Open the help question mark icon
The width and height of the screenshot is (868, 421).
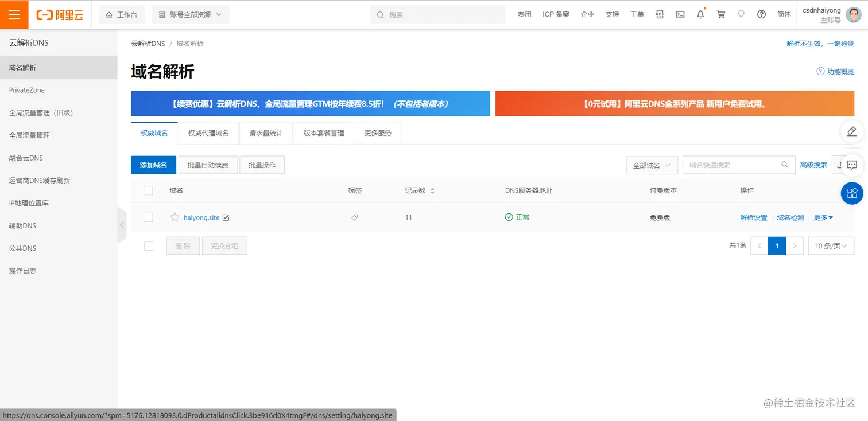click(x=761, y=14)
